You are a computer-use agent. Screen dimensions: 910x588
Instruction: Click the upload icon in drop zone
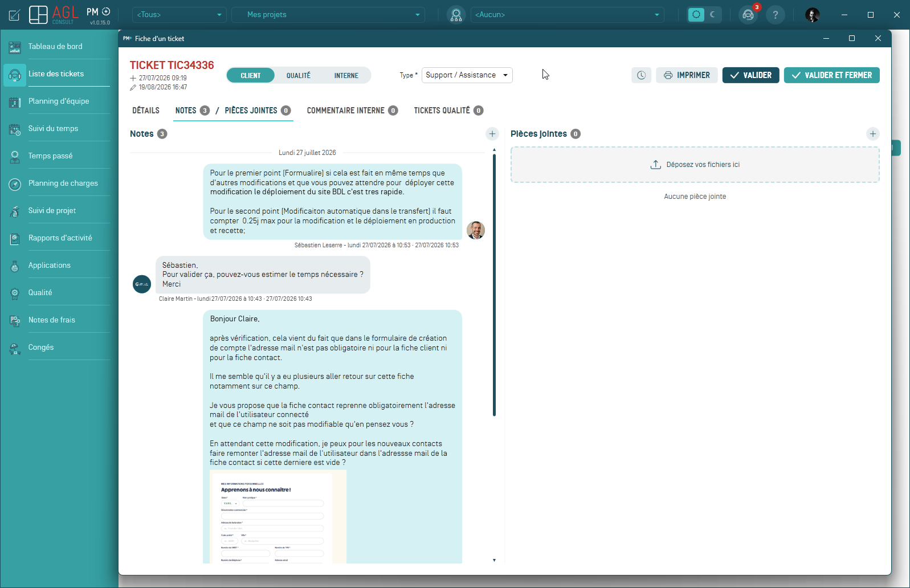click(656, 165)
